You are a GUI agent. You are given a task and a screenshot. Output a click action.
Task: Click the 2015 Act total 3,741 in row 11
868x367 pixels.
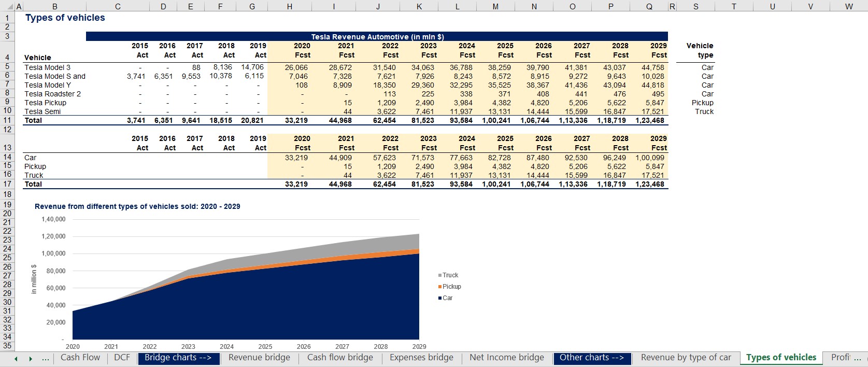(136, 120)
